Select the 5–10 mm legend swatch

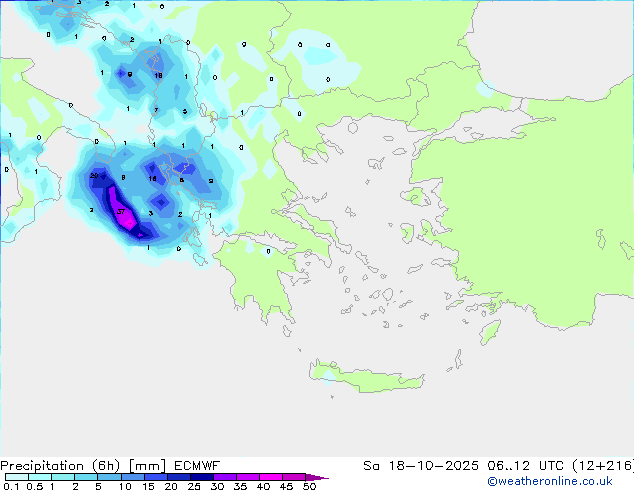coord(109,477)
